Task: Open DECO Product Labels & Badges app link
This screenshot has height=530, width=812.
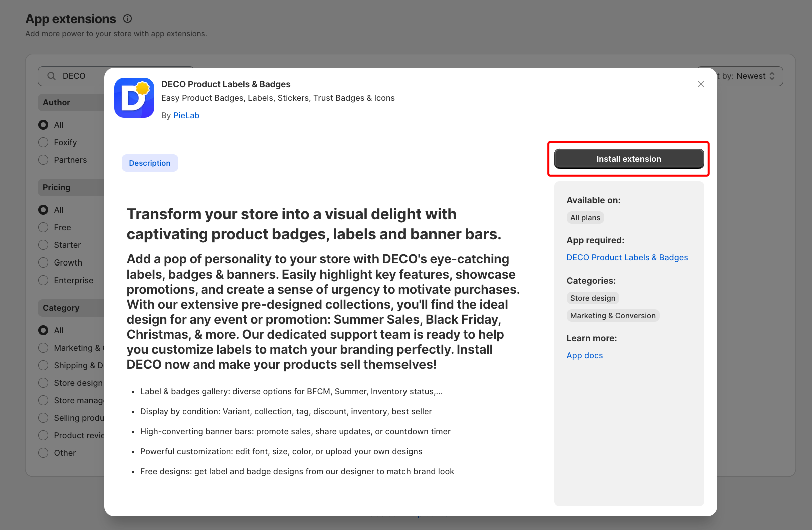Action: coord(627,257)
